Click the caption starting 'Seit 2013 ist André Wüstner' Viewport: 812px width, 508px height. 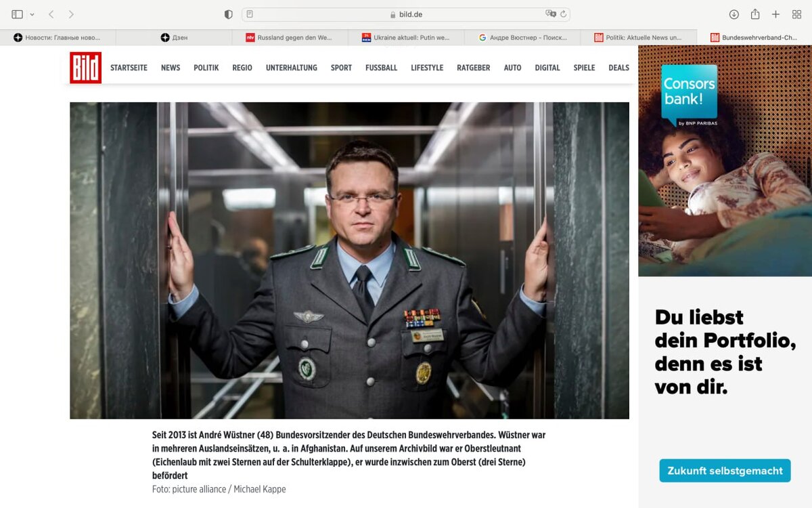click(x=349, y=455)
